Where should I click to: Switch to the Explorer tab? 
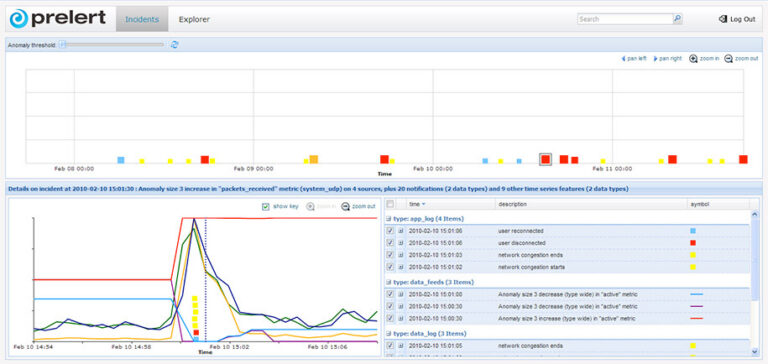coord(194,19)
